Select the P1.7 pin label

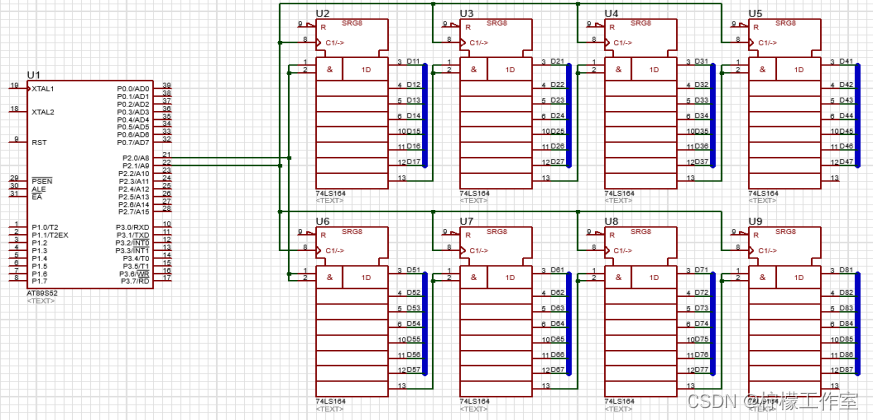[40, 281]
